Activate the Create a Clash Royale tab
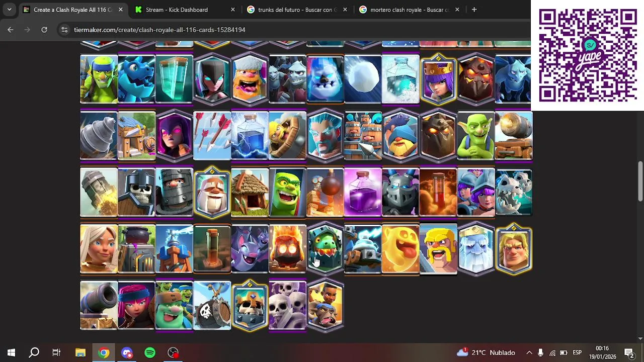 coord(72,10)
